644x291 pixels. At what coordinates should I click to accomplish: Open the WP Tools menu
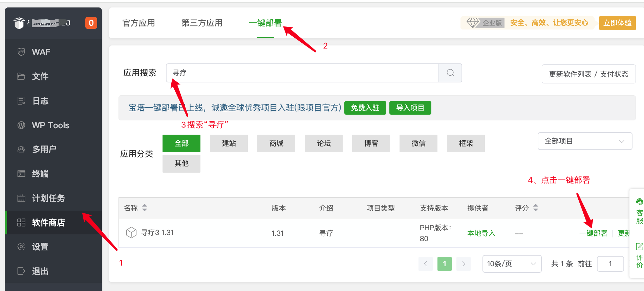click(x=53, y=125)
